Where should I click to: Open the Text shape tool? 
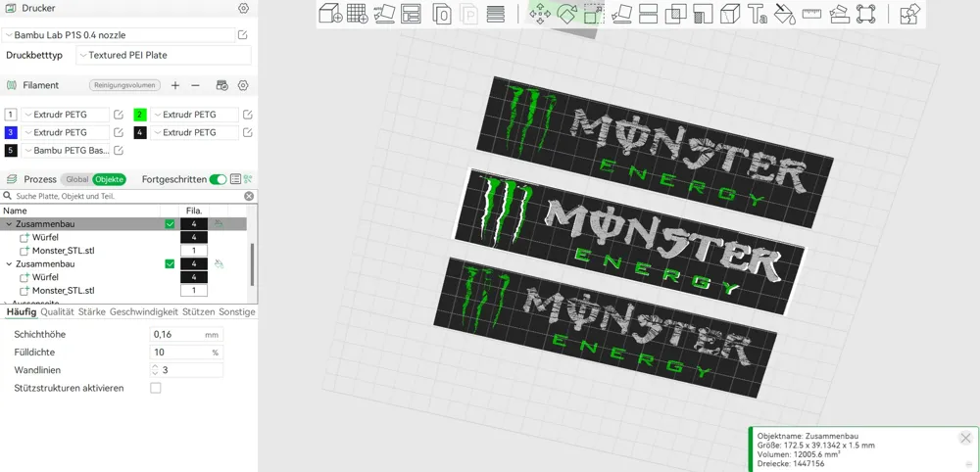click(x=758, y=13)
